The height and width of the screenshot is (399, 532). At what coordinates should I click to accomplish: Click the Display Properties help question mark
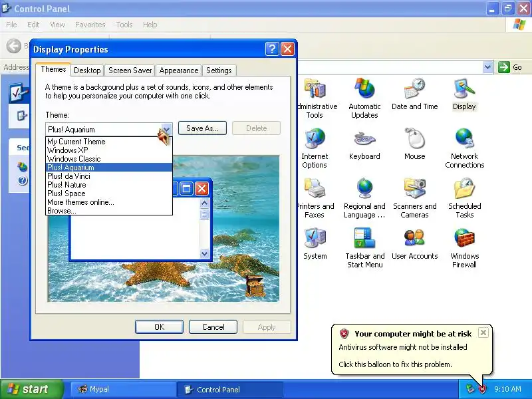pyautogui.click(x=272, y=49)
